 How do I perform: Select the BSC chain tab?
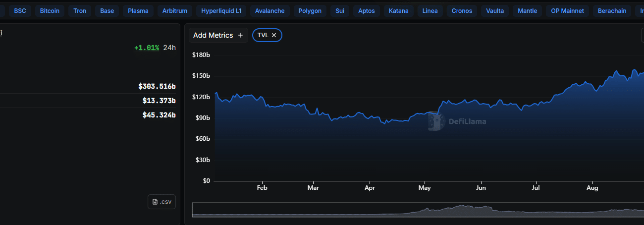tap(20, 10)
